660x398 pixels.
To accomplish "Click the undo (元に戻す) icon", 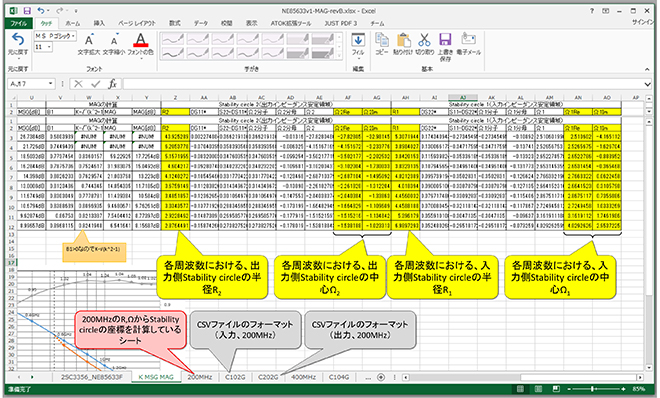I will [18, 40].
